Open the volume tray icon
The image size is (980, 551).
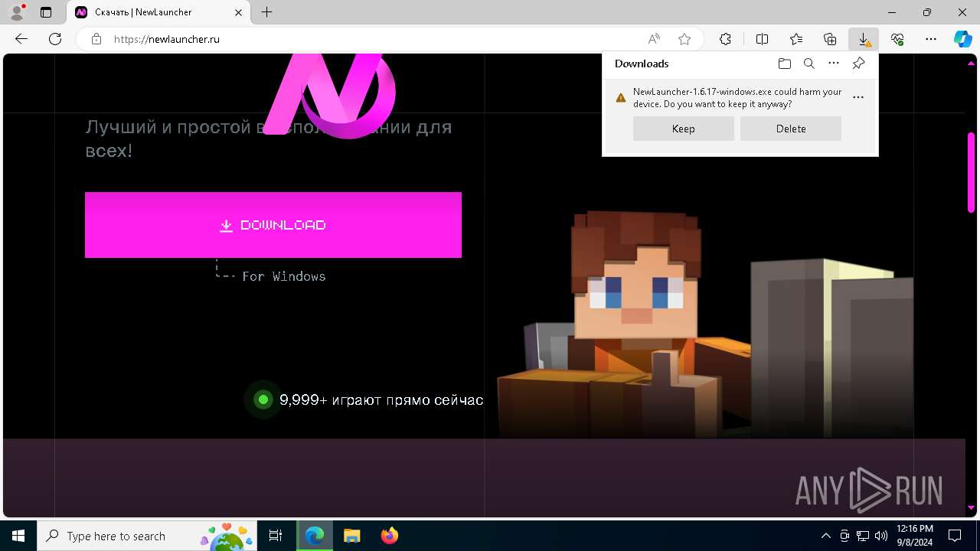[x=880, y=536]
